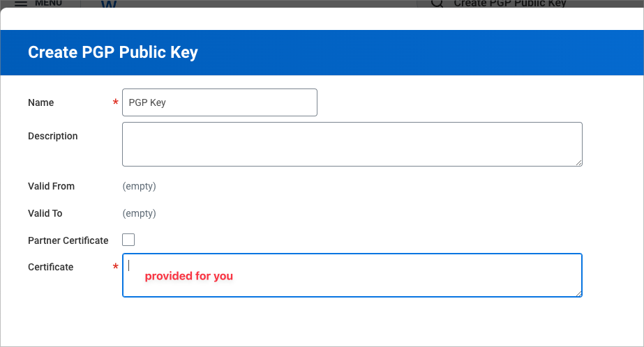Click the search magnifier icon

click(437, 3)
